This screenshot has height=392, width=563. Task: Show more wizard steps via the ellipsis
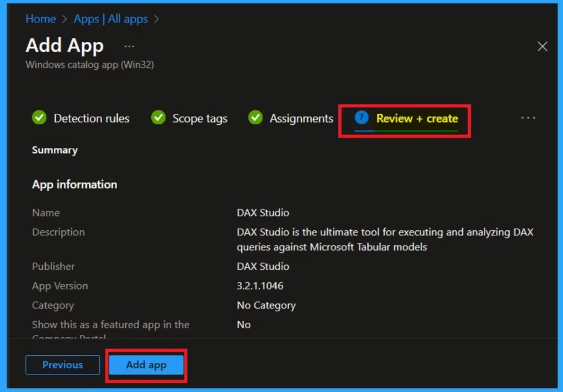coord(528,118)
